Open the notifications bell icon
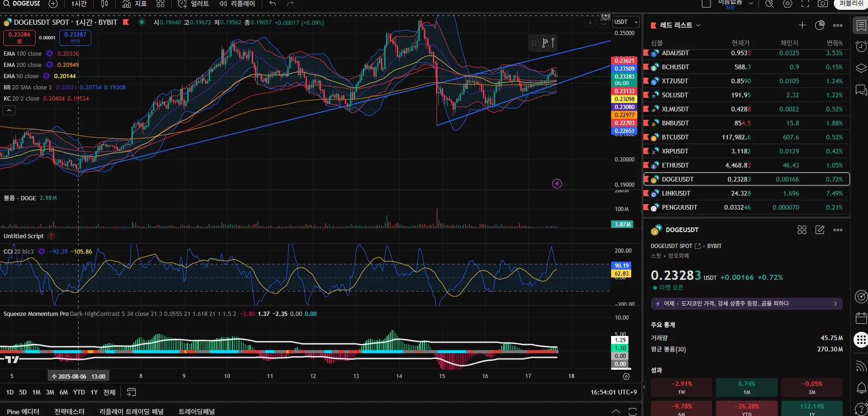868x416 pixels. [x=861, y=387]
